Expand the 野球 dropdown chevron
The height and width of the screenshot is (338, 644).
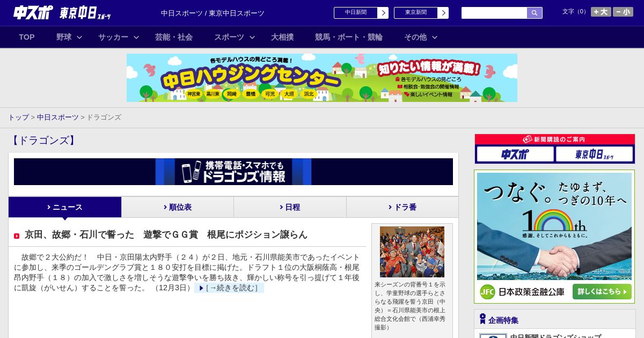[x=79, y=37]
